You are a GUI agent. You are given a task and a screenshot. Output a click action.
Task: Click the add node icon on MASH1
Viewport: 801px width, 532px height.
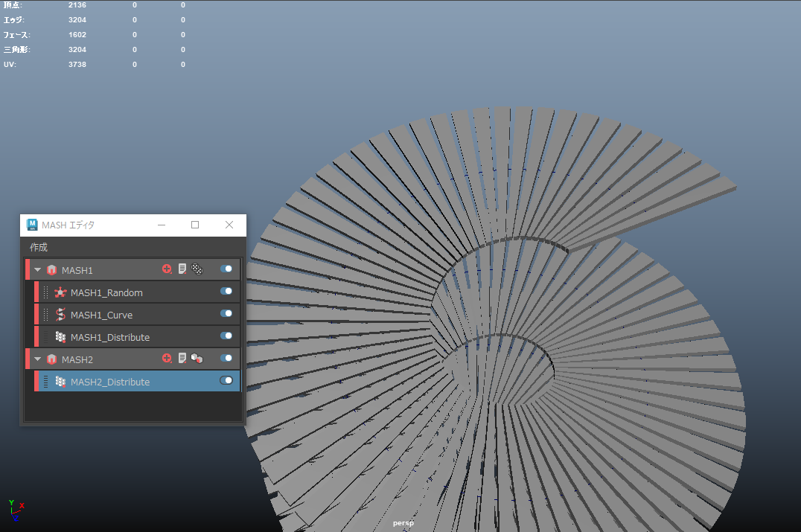click(167, 269)
